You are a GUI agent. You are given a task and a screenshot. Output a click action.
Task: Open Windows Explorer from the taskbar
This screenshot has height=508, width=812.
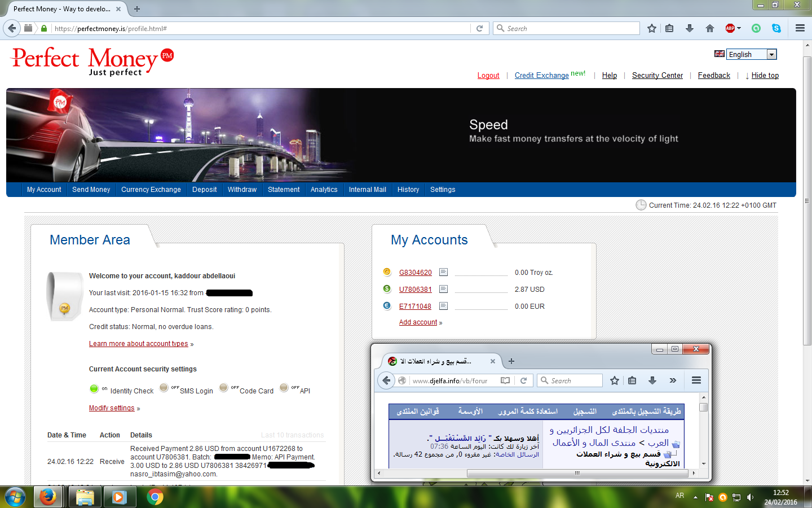pyautogui.click(x=85, y=497)
